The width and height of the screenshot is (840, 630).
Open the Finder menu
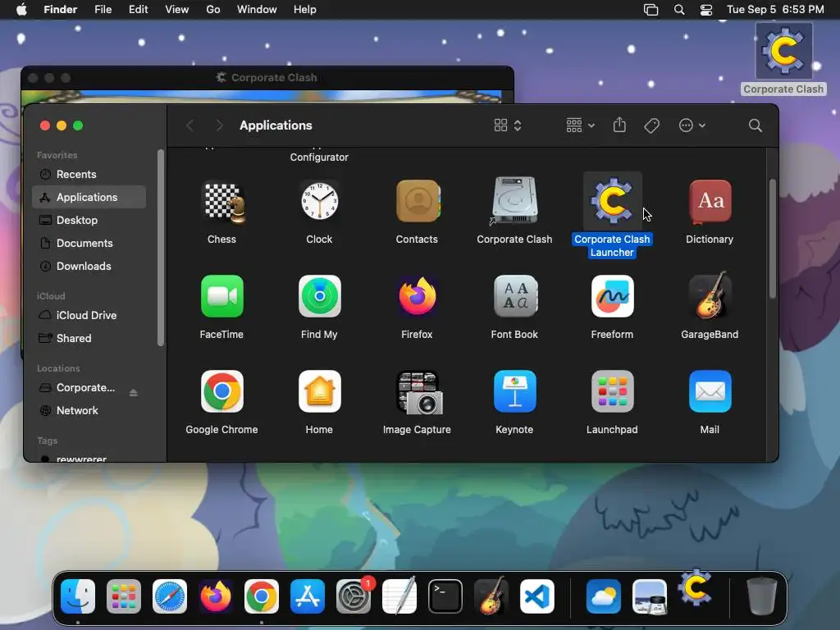click(x=60, y=10)
